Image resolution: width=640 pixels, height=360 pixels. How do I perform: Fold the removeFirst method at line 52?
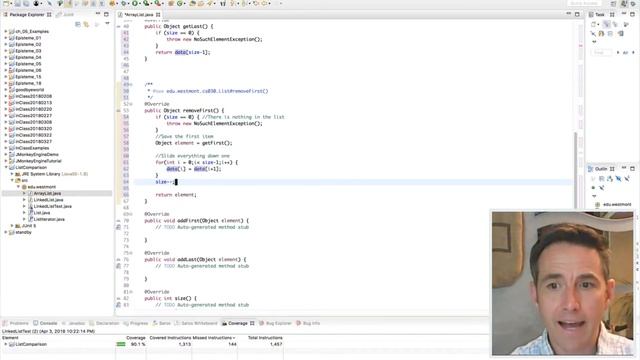coord(131,104)
